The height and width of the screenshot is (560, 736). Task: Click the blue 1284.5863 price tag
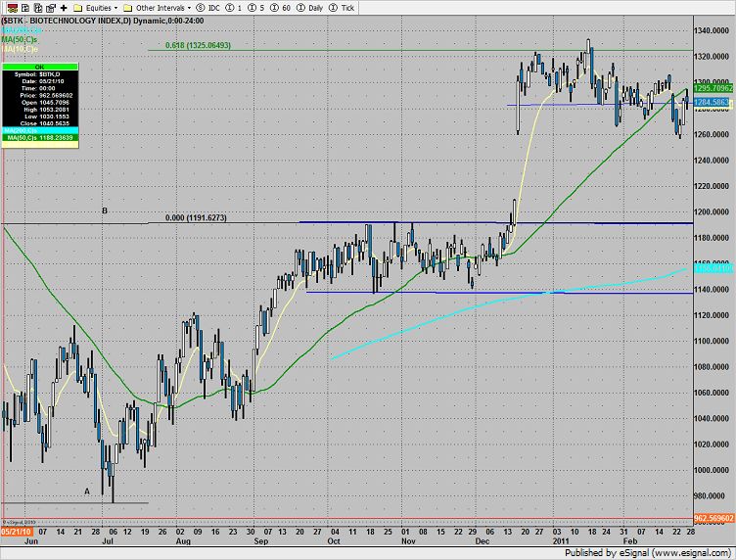point(712,102)
